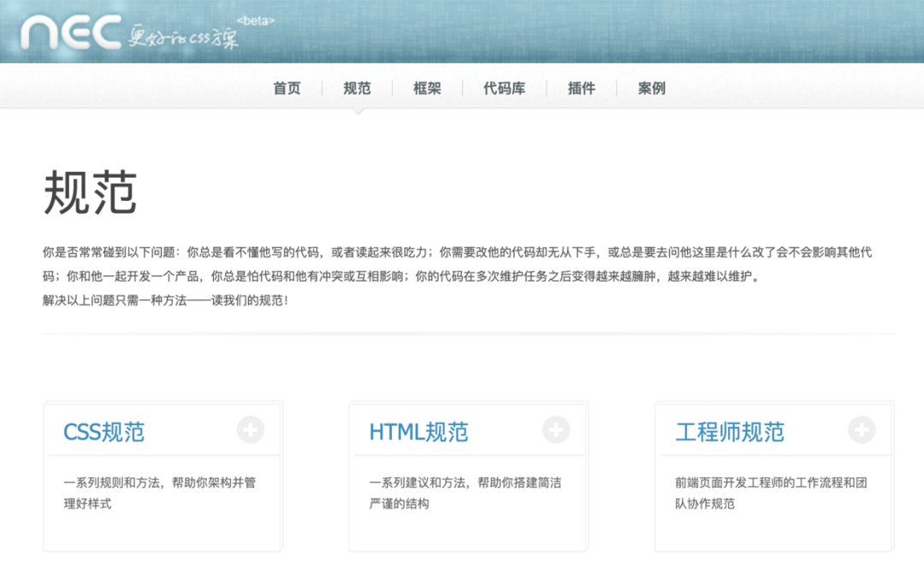Go to the 首页 nav item

[287, 88]
